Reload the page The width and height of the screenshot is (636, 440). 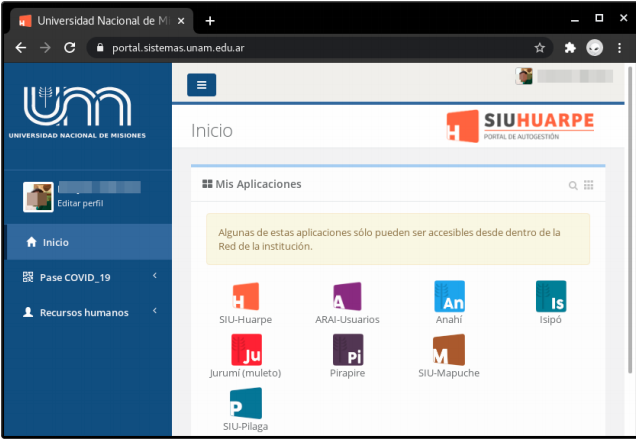point(70,48)
